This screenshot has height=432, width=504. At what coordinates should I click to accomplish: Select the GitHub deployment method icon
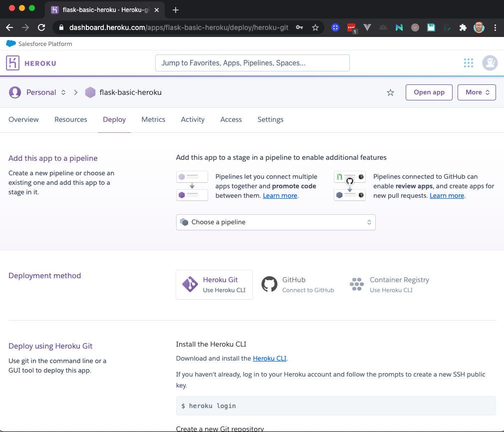[x=269, y=284]
